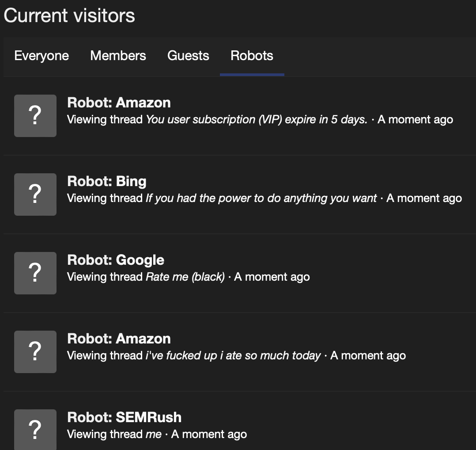Image resolution: width=476 pixels, height=450 pixels.
Task: Click the Current visitors page heading
Action: click(x=69, y=15)
